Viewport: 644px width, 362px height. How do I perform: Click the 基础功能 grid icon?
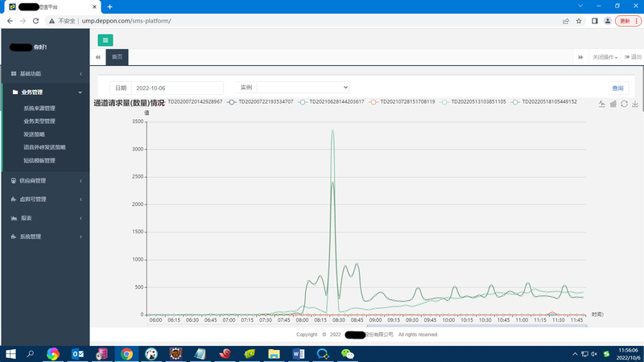(x=14, y=74)
